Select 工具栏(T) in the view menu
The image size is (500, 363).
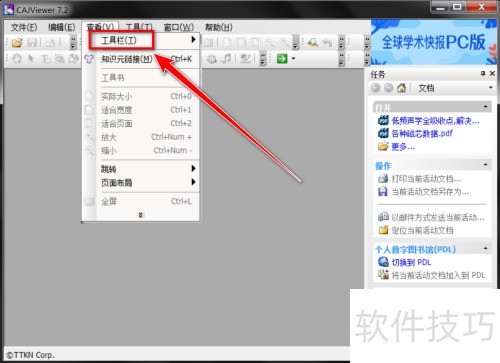click(148, 40)
